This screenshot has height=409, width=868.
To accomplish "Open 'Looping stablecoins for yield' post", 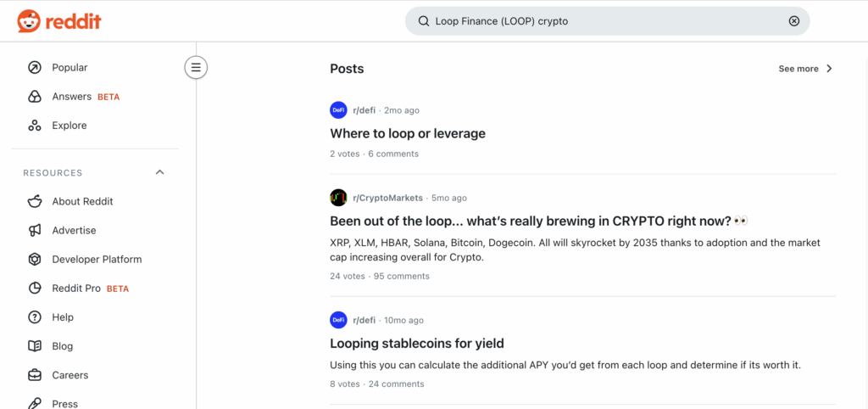I will click(x=417, y=344).
